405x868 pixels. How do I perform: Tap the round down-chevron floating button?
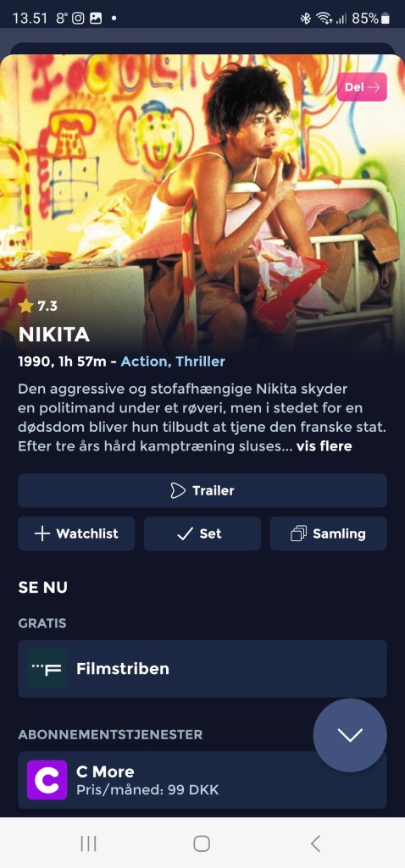pos(350,735)
